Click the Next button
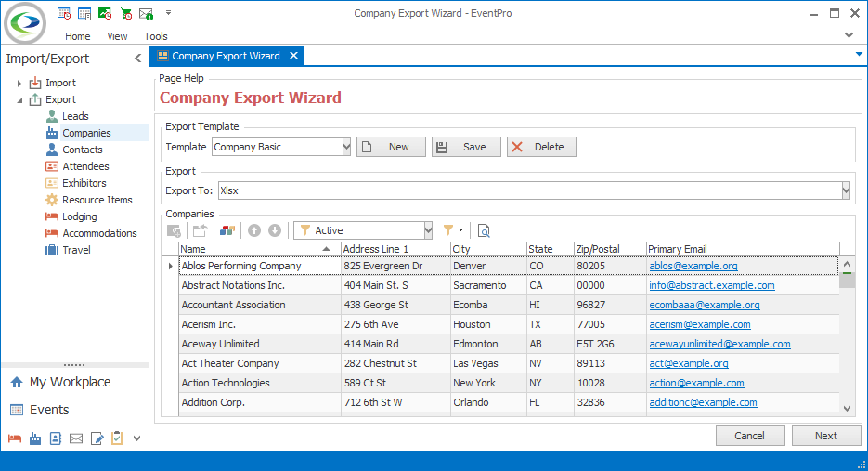Image resolution: width=868 pixels, height=471 pixels. point(826,436)
